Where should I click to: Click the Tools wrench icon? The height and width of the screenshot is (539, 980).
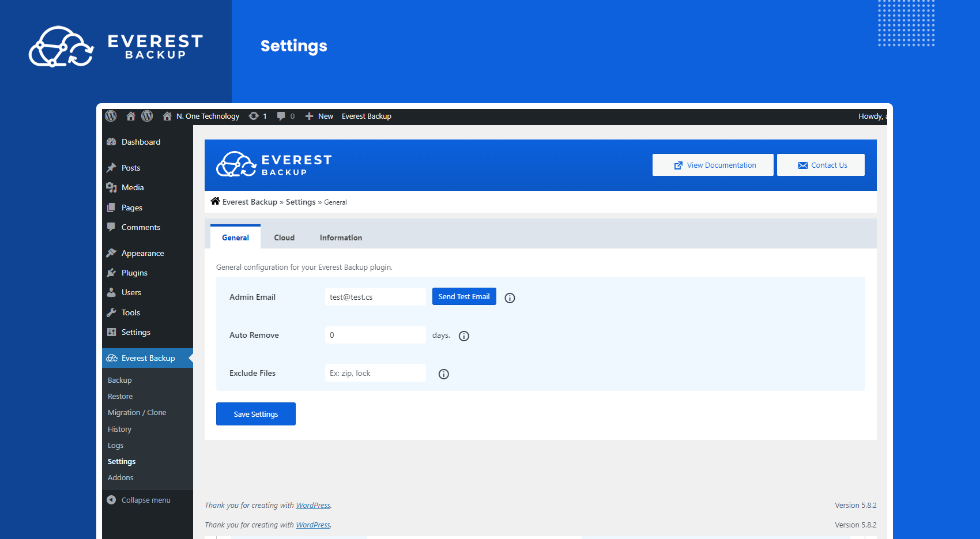point(111,312)
